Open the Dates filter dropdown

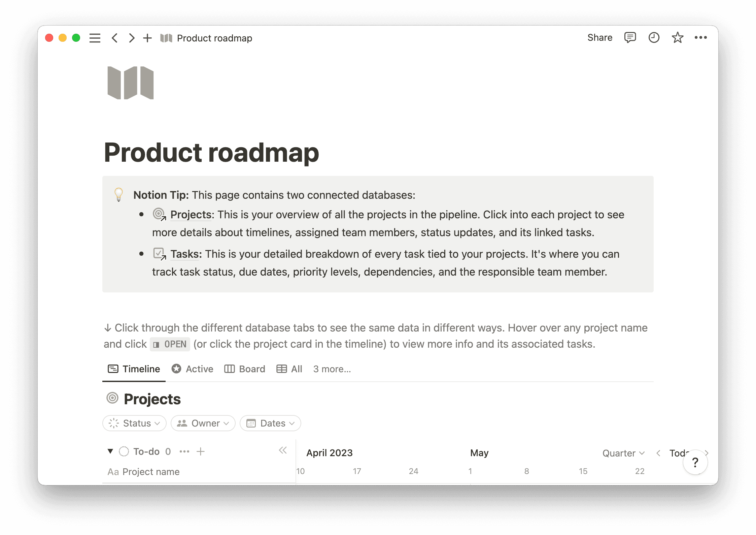pos(270,423)
